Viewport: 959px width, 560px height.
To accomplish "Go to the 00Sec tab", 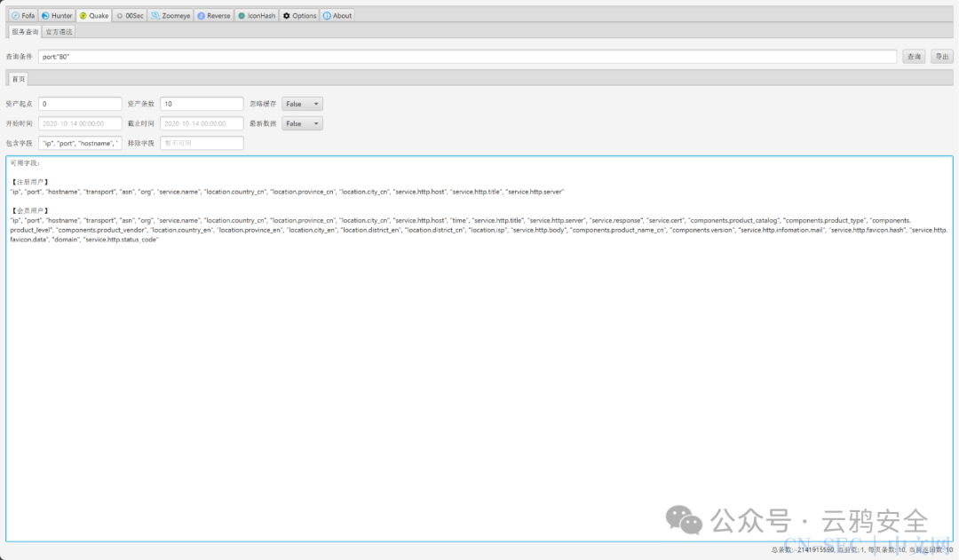I will [x=130, y=15].
